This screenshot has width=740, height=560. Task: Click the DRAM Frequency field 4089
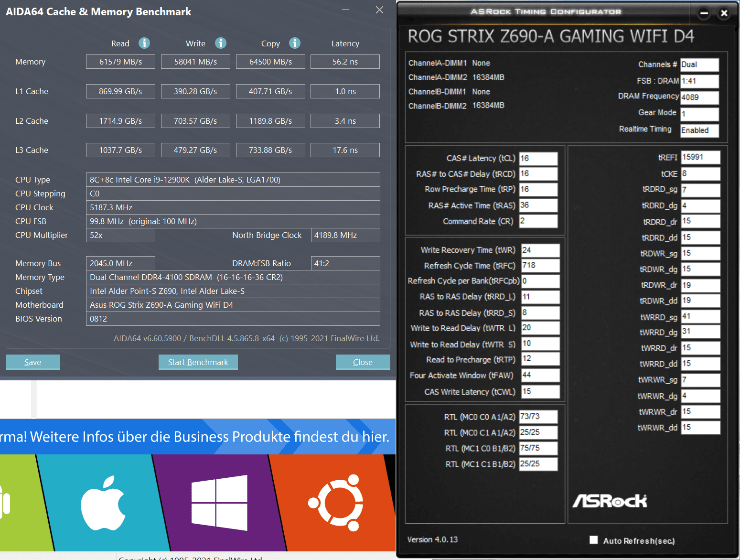tap(699, 97)
